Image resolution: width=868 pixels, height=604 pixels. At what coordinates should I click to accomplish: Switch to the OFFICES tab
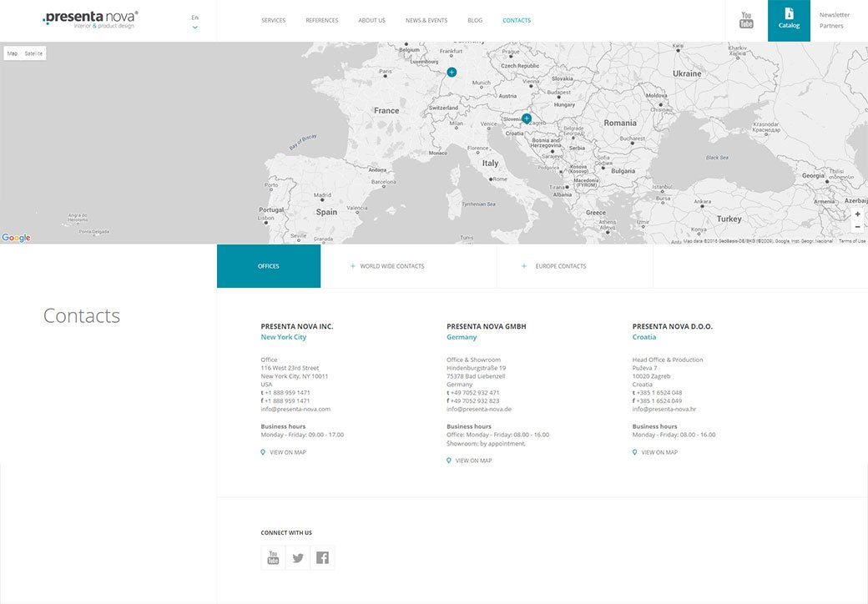(x=268, y=265)
